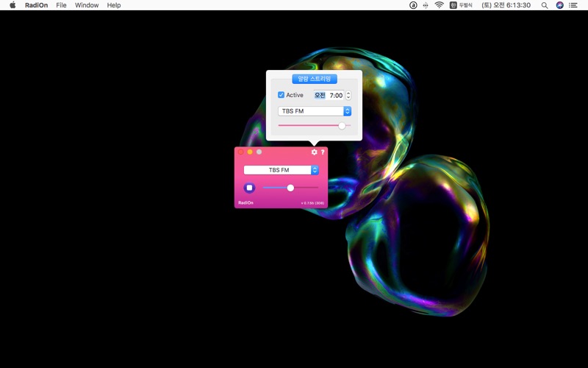Open the Help menu

pos(114,5)
